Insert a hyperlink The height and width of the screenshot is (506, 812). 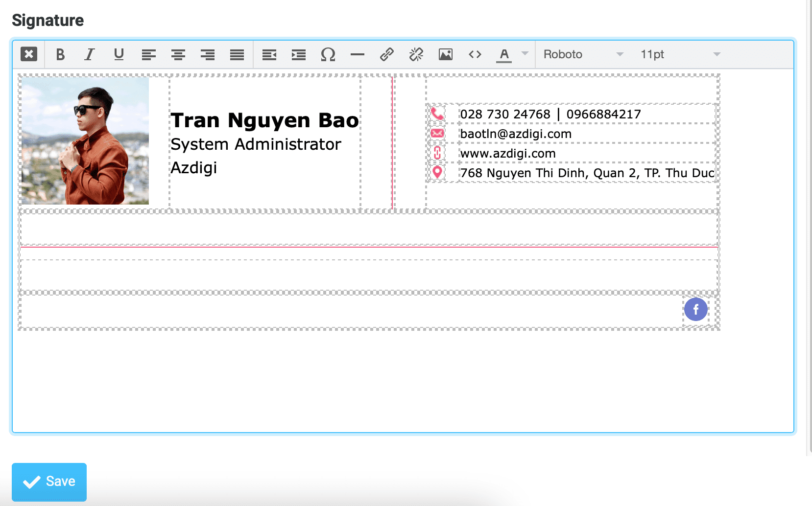click(x=387, y=54)
